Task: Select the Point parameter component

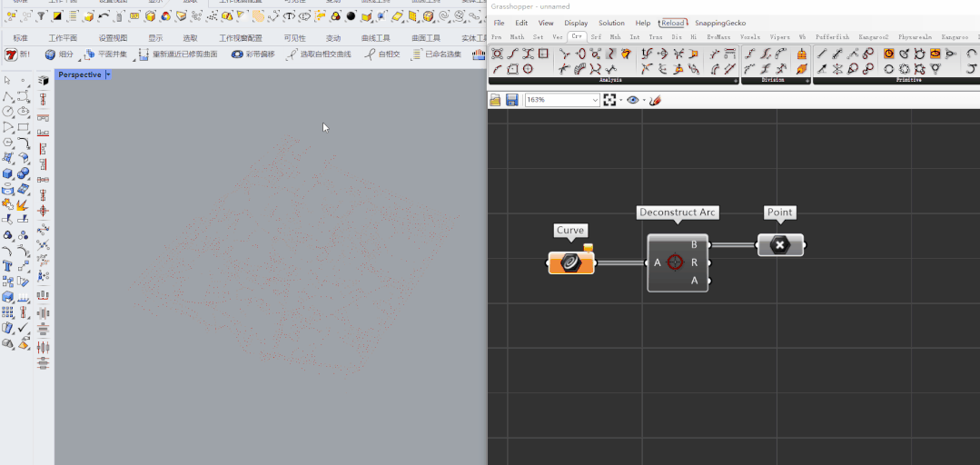Action: pyautogui.click(x=780, y=245)
